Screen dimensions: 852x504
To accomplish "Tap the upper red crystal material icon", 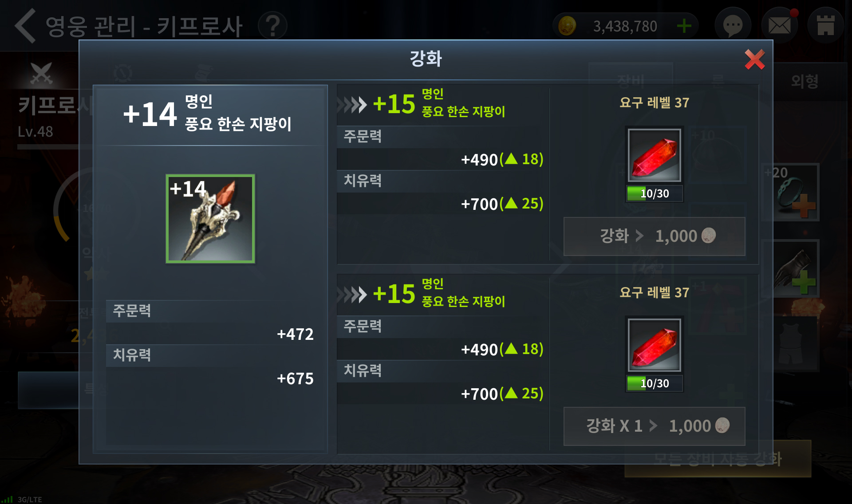I will point(654,155).
